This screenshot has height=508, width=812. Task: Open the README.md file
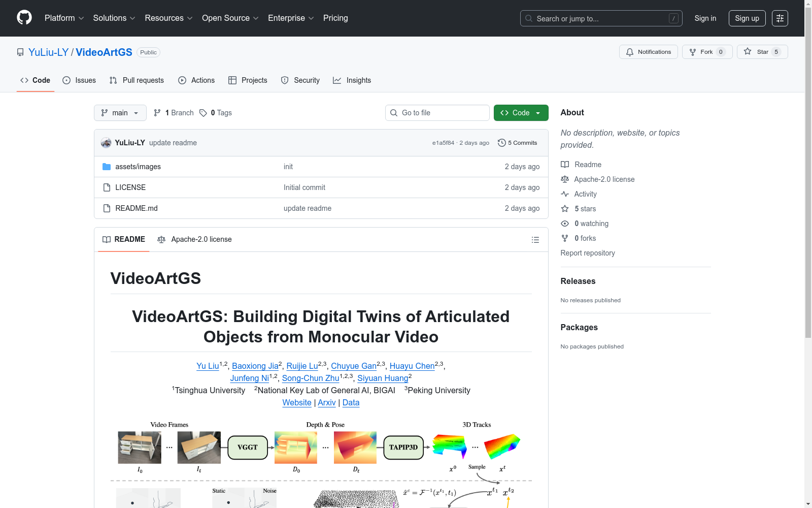point(137,208)
